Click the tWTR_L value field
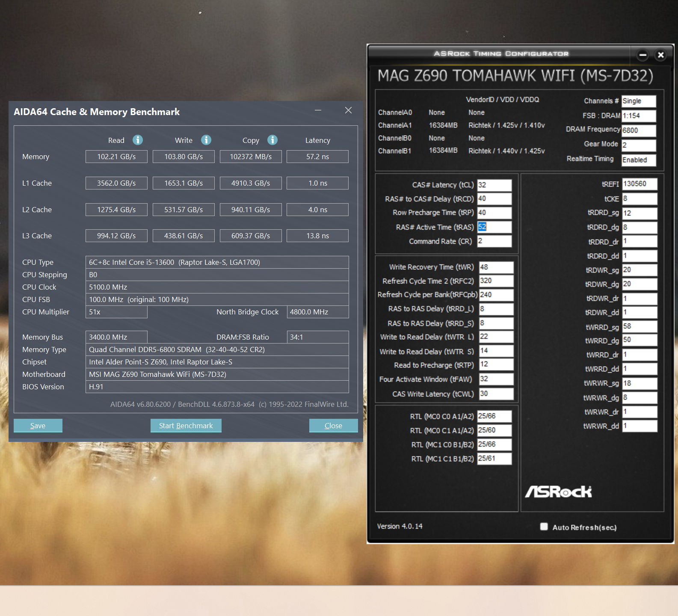This screenshot has width=678, height=616. [496, 337]
